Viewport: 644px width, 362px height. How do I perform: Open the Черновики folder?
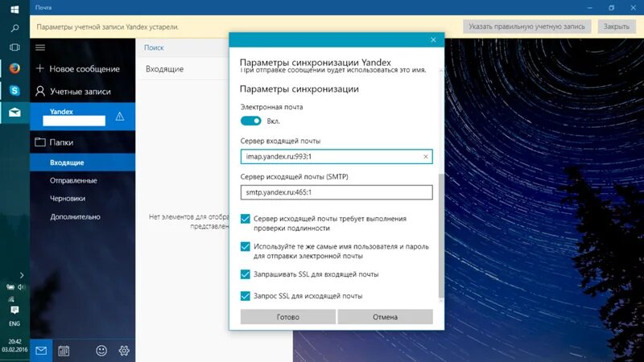68,199
